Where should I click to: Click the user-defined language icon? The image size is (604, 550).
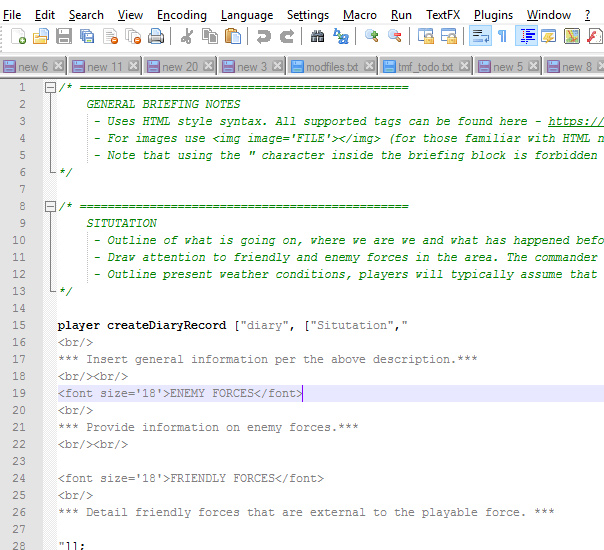pyautogui.click(x=549, y=36)
